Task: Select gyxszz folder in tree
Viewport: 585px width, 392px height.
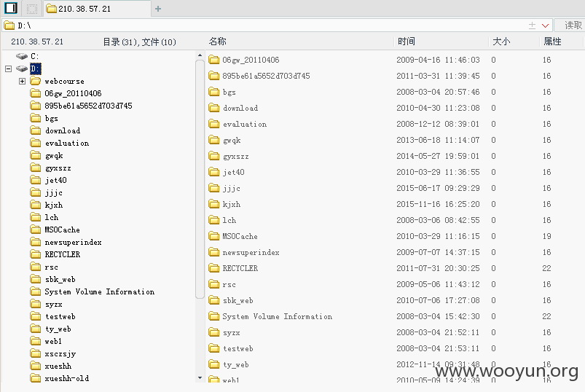Action: 58,168
